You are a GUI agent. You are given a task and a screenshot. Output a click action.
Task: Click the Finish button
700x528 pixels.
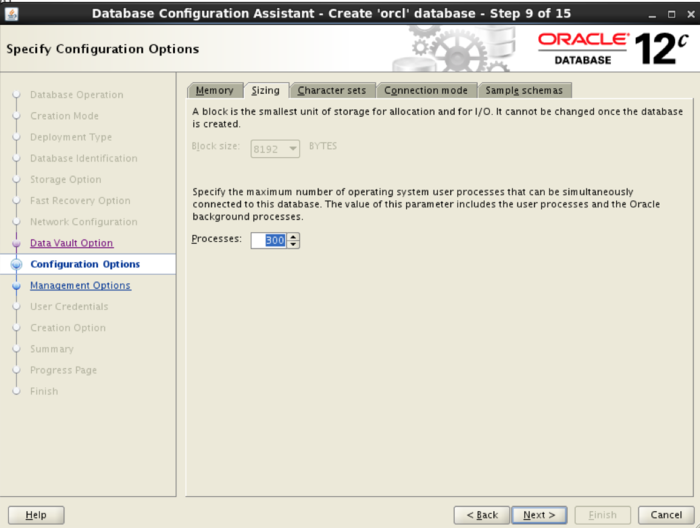pyautogui.click(x=602, y=515)
